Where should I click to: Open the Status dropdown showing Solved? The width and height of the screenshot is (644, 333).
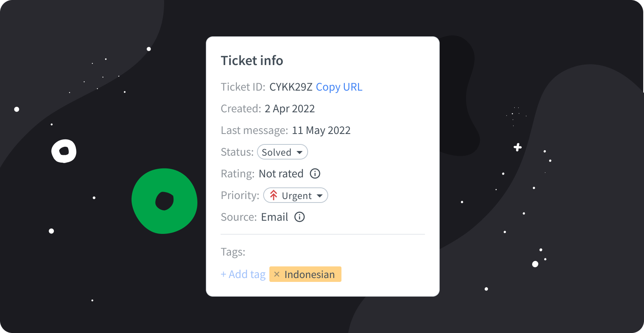[x=282, y=152]
